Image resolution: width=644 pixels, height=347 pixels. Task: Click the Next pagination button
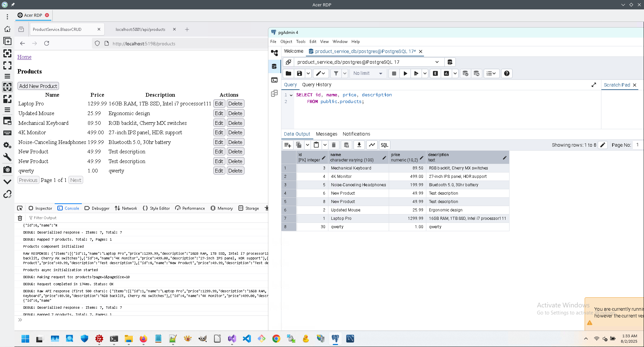tap(76, 180)
